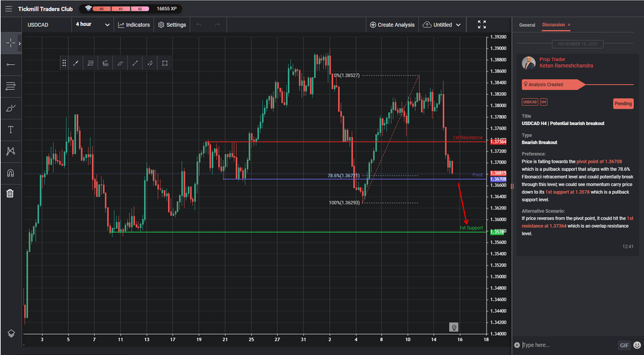644x355 pixels.
Task: Select the Text annotation tool
Action: pos(11,130)
